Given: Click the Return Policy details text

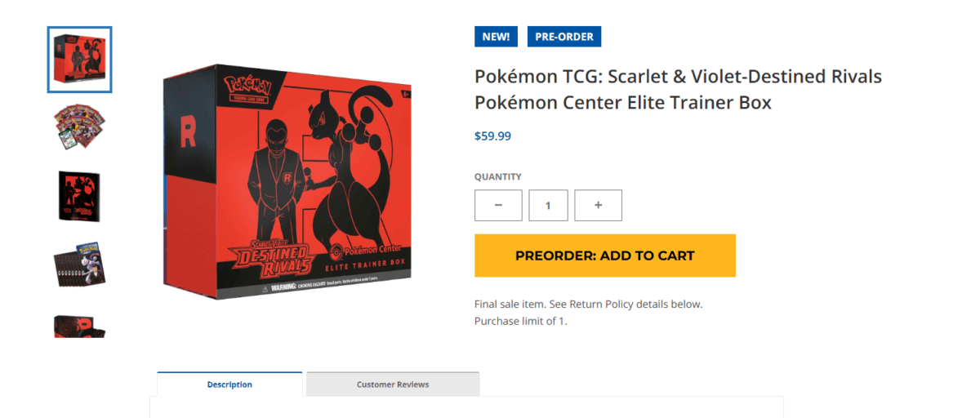Looking at the screenshot, I should pyautogui.click(x=588, y=305).
